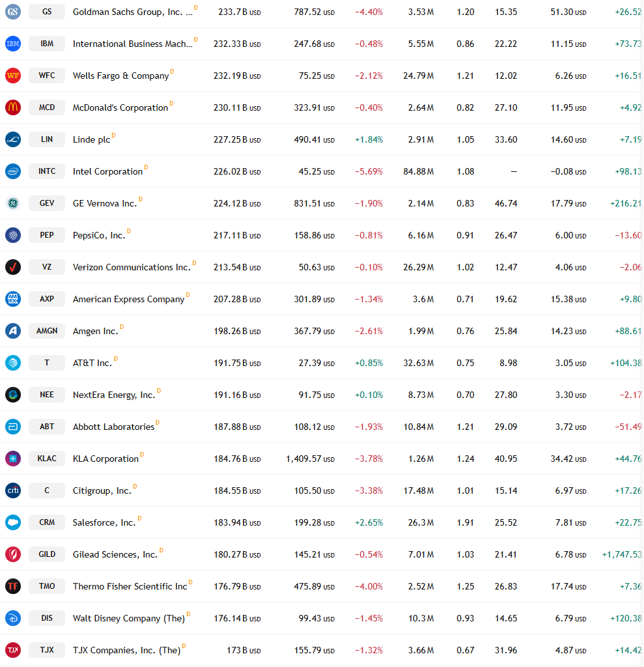Open NextEra Energy, Inc. link
Screen dimensions: 644x667
(x=114, y=395)
